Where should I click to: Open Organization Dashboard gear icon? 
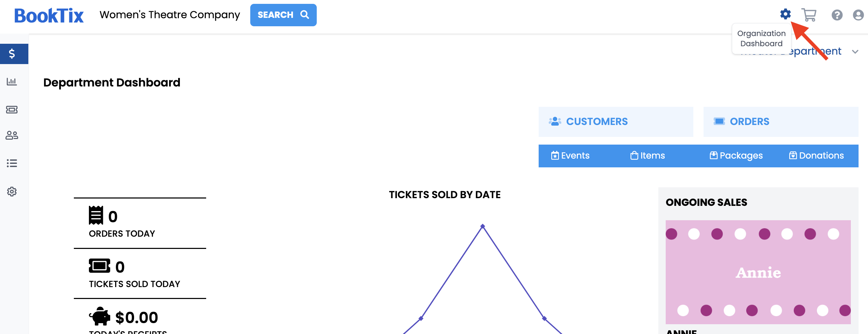[785, 14]
